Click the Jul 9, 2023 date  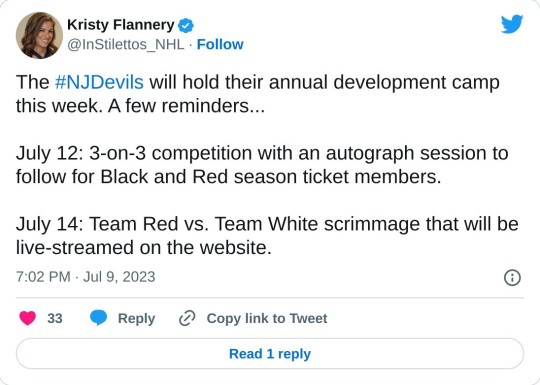119,277
